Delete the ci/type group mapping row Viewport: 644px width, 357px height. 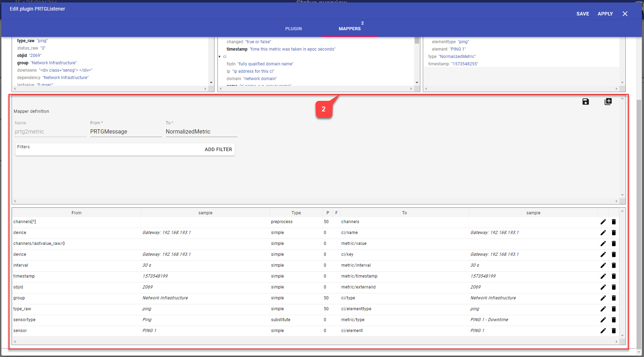613,298
